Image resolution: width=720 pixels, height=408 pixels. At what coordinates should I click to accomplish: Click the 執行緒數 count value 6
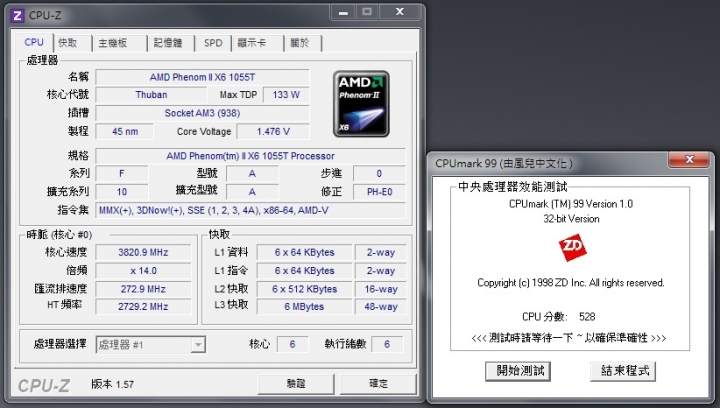(387, 345)
